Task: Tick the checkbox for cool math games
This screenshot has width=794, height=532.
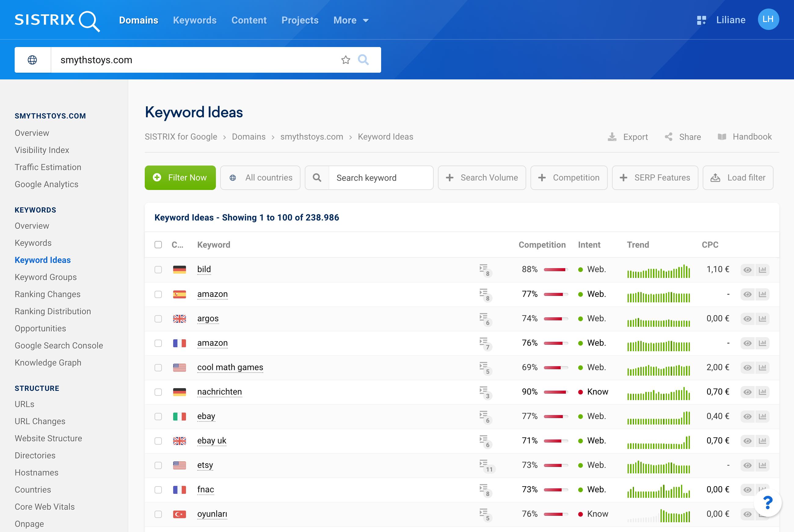Action: [158, 367]
